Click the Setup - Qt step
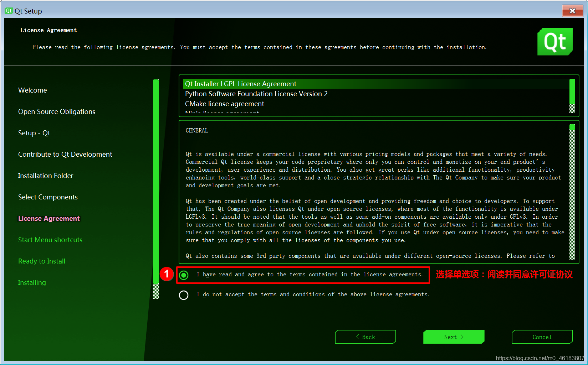This screenshot has width=588, height=365. (34, 133)
